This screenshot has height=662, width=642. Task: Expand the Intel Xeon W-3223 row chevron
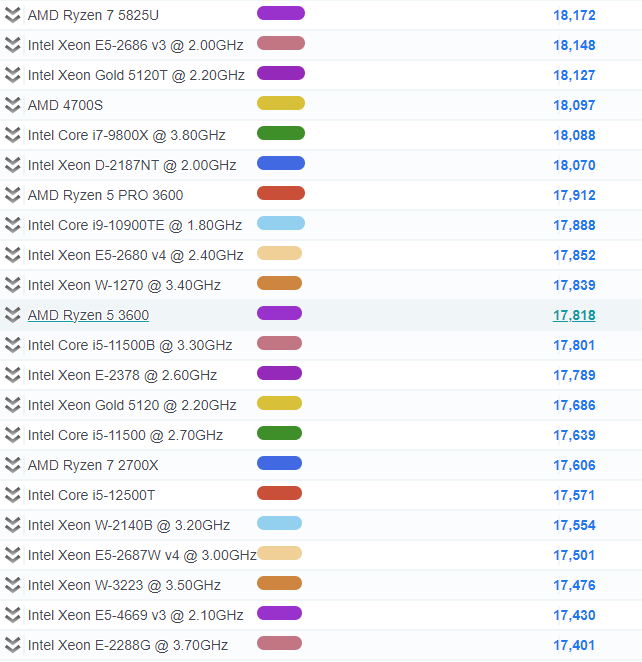tap(13, 584)
